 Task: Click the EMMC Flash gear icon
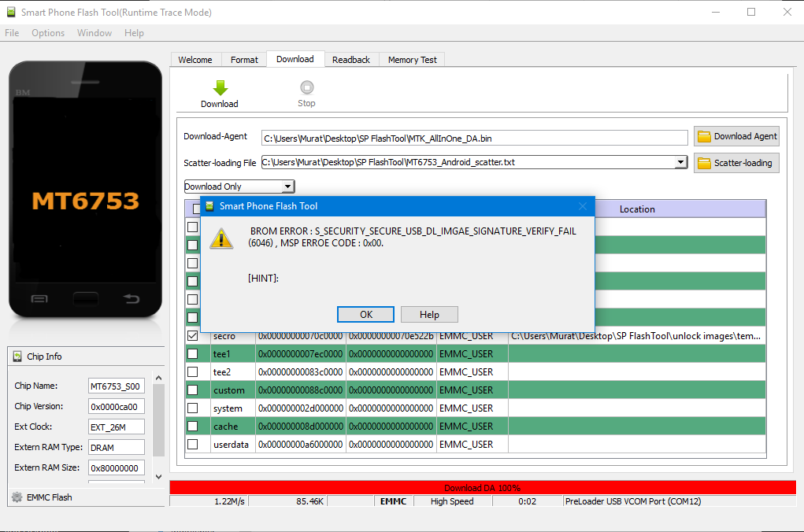(17, 497)
